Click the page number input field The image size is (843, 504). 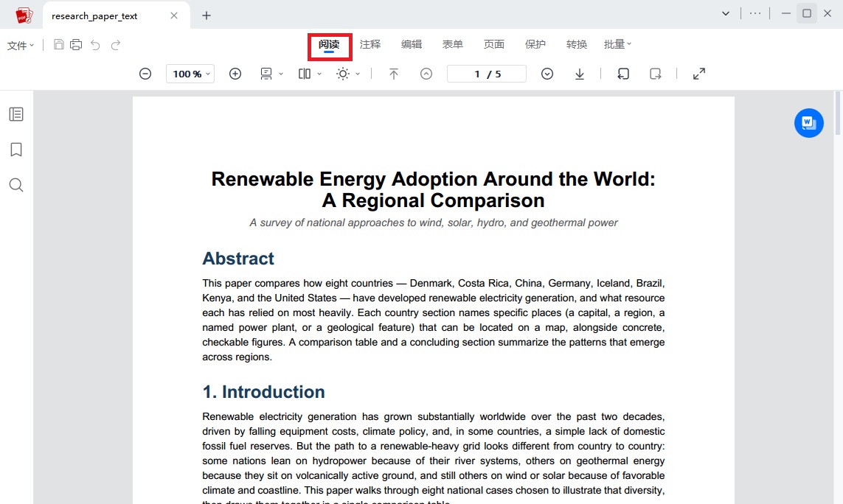coord(487,74)
